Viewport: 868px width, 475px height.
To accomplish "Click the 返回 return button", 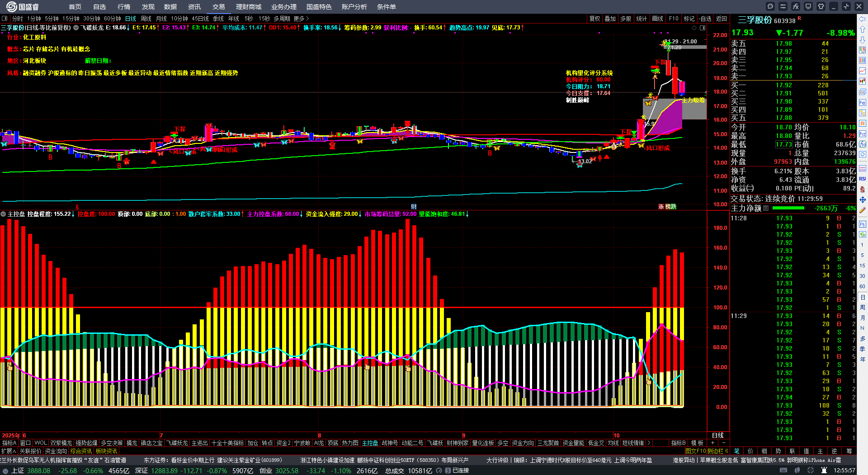I will [722, 19].
